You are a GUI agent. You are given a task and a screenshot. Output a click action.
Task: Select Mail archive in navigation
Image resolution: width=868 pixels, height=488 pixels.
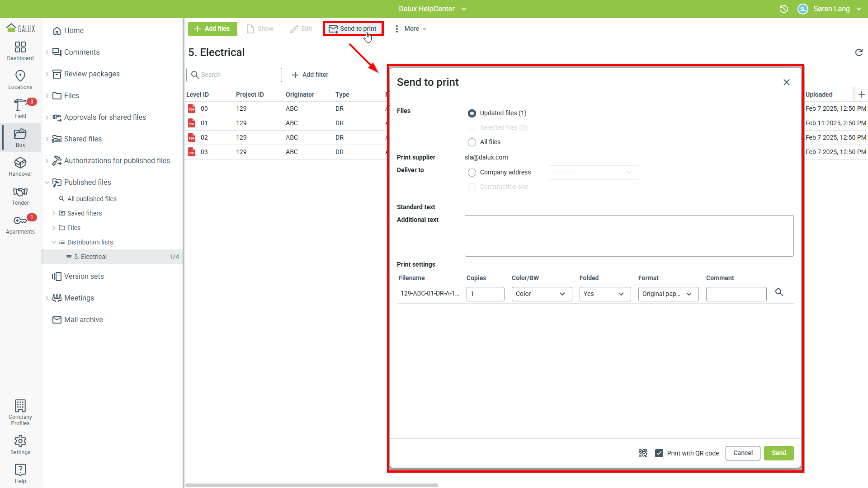[84, 320]
